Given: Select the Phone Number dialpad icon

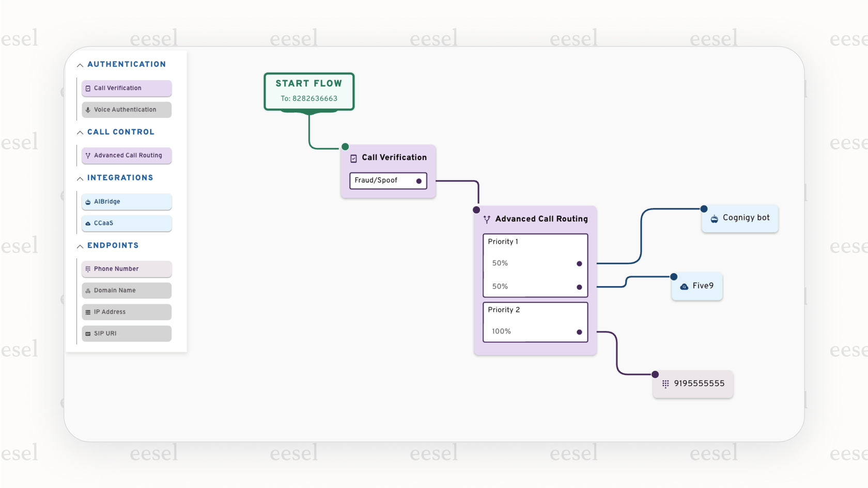Looking at the screenshot, I should coord(88,269).
